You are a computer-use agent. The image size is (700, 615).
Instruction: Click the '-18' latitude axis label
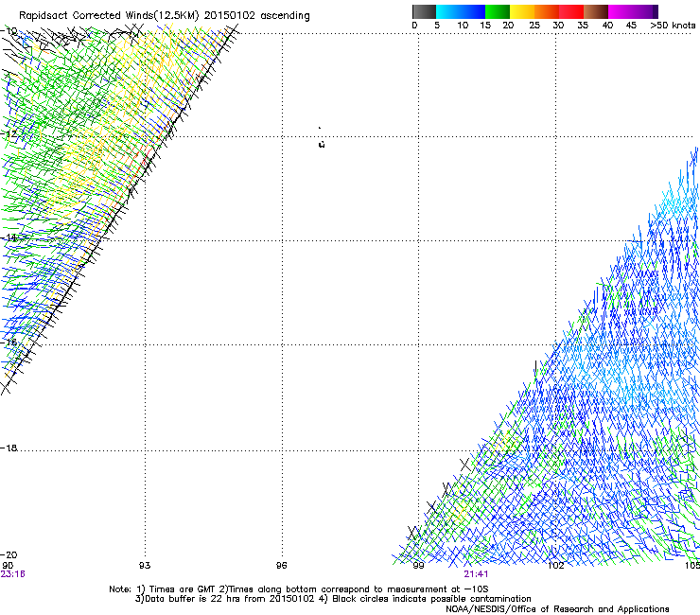tap(9, 448)
